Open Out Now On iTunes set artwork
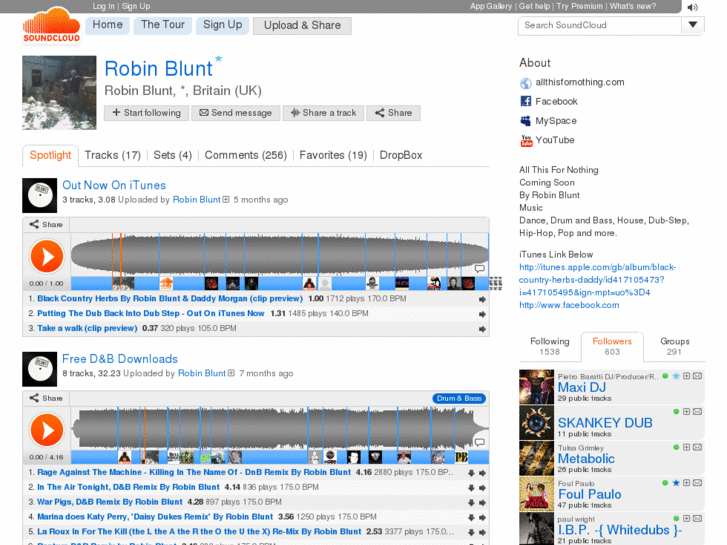The width and height of the screenshot is (727, 545). [x=39, y=195]
